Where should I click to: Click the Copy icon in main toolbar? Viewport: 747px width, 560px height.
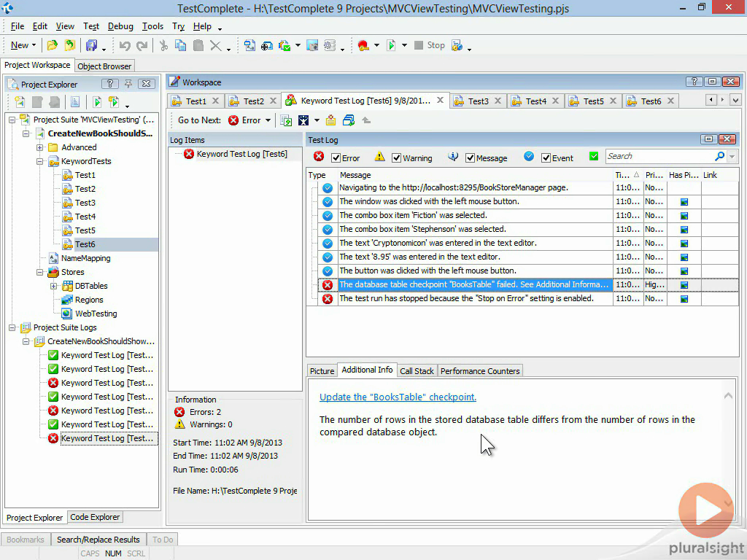pos(181,46)
